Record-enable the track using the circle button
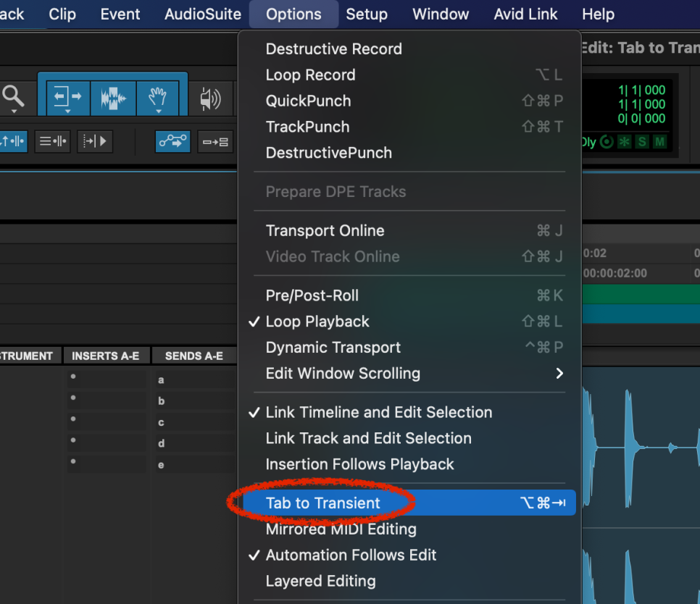 coord(607,142)
